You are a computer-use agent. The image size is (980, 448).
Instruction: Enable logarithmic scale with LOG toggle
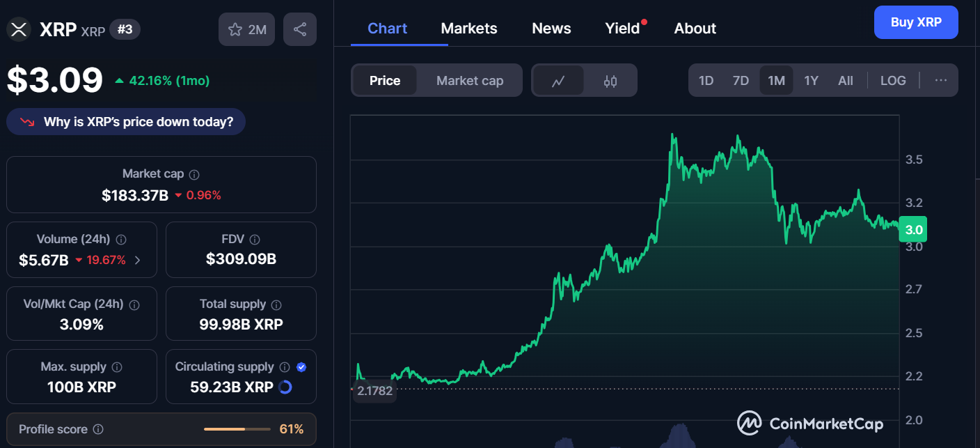pos(893,80)
